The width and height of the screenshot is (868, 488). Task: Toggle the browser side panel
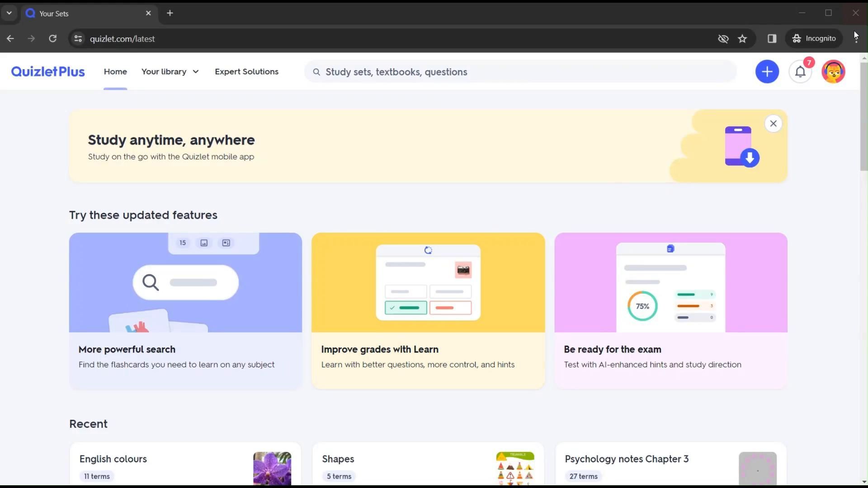click(772, 39)
